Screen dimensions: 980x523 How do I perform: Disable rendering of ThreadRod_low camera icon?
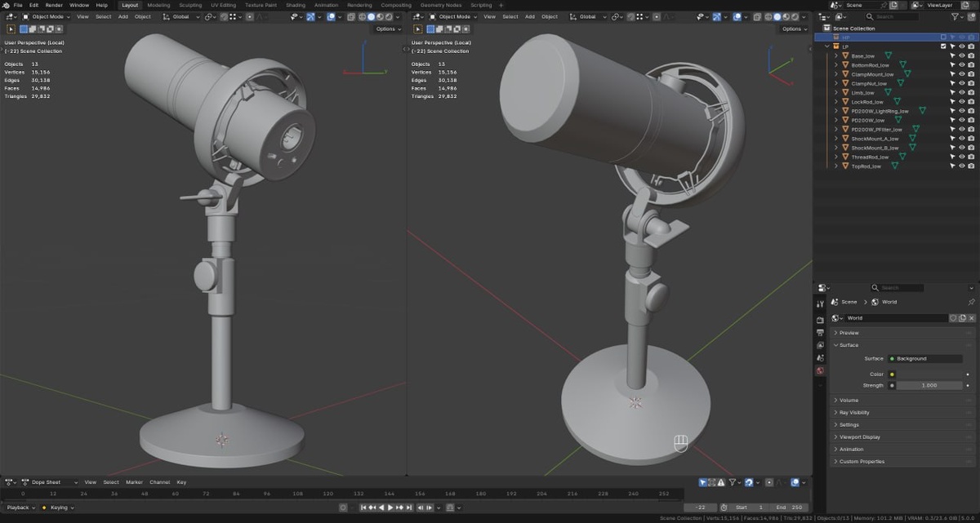pyautogui.click(x=971, y=157)
